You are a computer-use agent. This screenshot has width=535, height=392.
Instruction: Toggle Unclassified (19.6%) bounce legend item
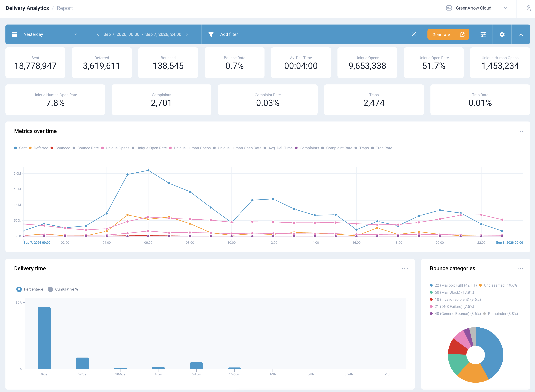click(x=499, y=285)
